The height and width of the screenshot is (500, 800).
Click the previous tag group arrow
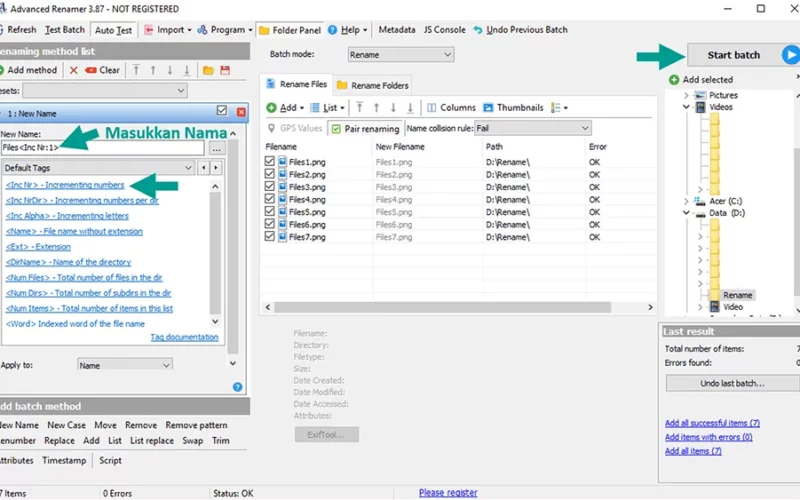pyautogui.click(x=204, y=168)
